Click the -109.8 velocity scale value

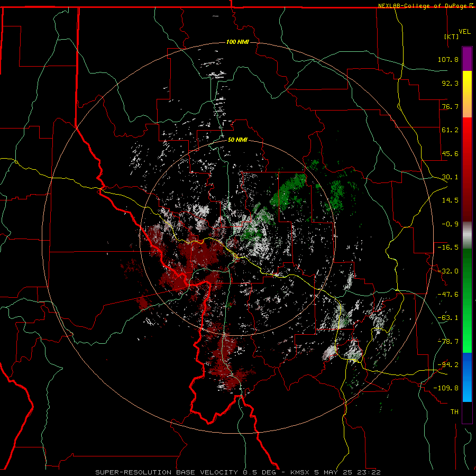tap(446, 388)
